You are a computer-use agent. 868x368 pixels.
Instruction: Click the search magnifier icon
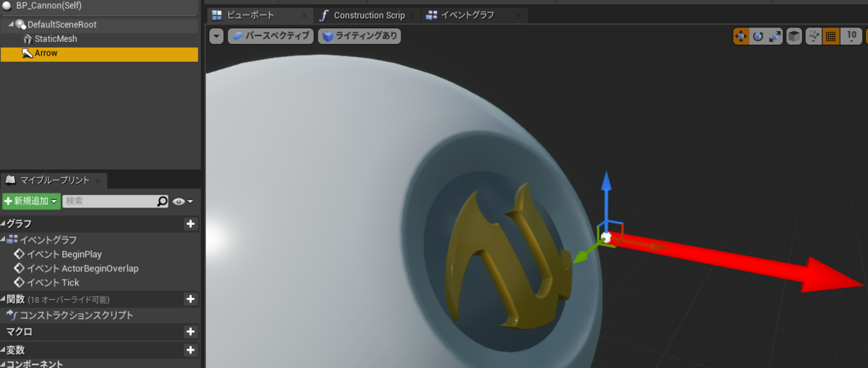(163, 201)
